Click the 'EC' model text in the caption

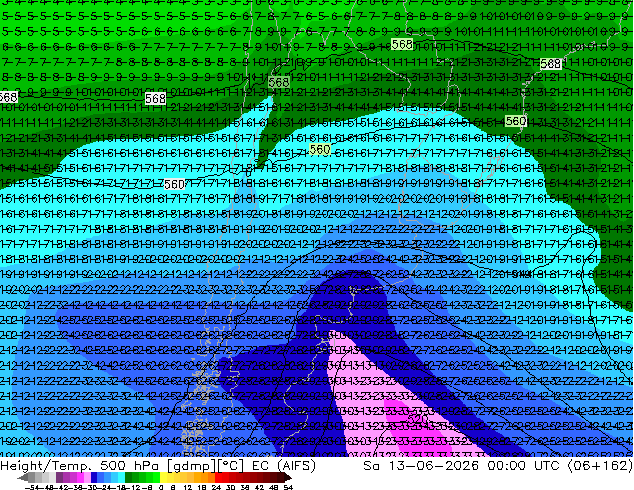pos(261,466)
